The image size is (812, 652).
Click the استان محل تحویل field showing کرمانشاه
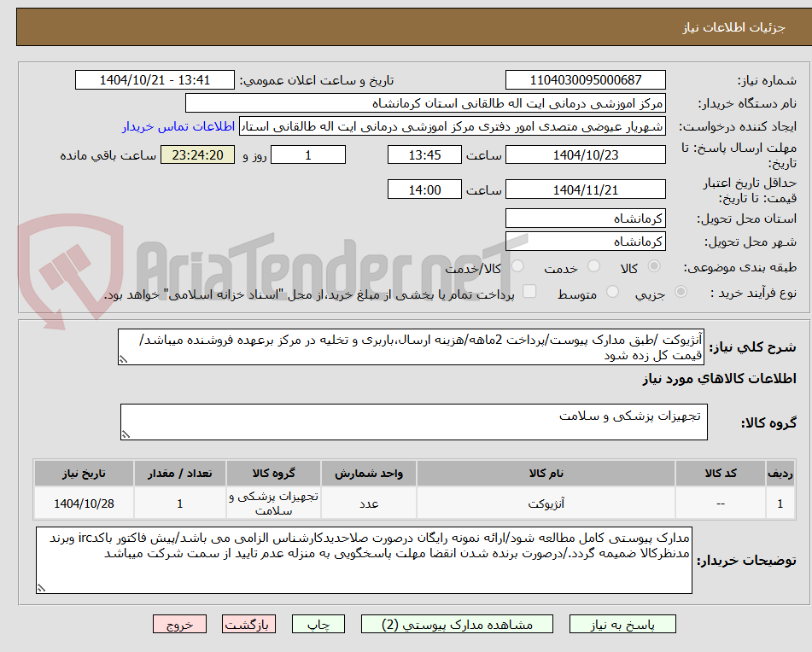586,218
